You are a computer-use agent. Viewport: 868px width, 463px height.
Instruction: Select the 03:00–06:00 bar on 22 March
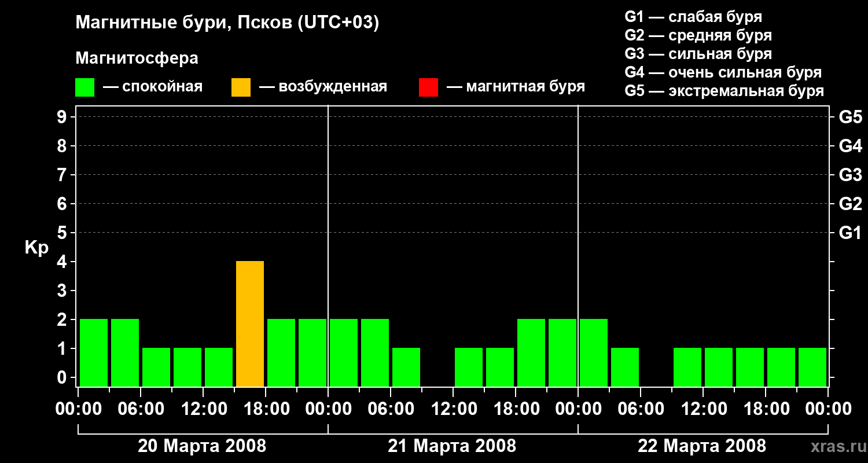click(625, 368)
